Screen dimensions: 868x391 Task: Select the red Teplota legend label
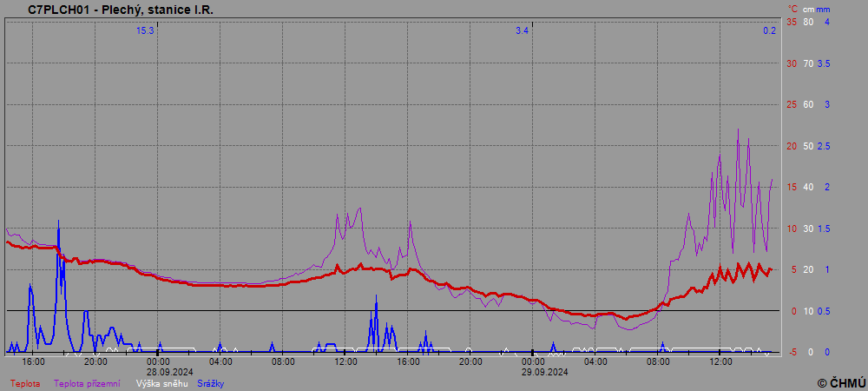(x=25, y=383)
